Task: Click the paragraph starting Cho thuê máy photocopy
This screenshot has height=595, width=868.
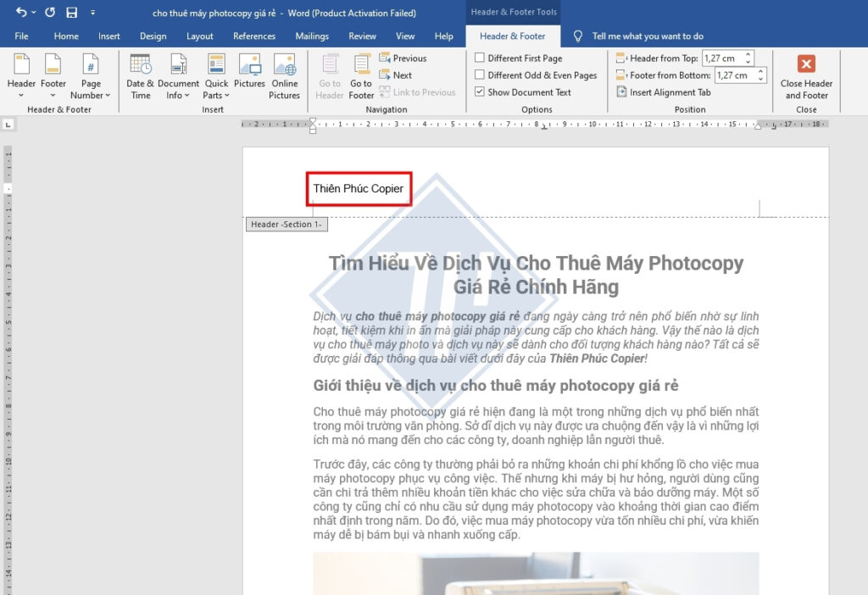Action: point(536,425)
